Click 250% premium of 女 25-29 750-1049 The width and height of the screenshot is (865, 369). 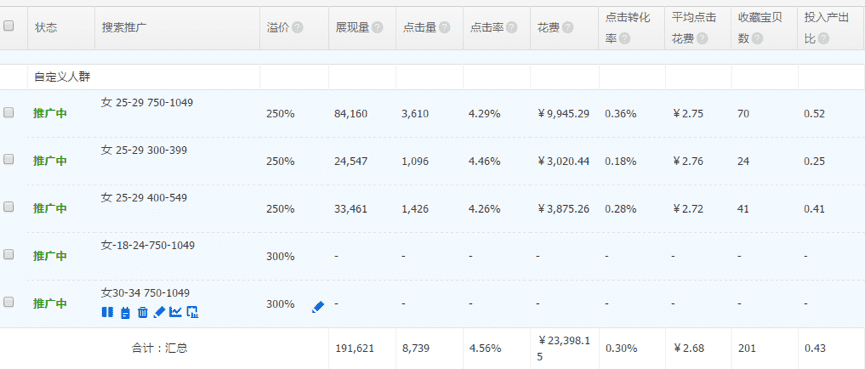click(x=280, y=114)
